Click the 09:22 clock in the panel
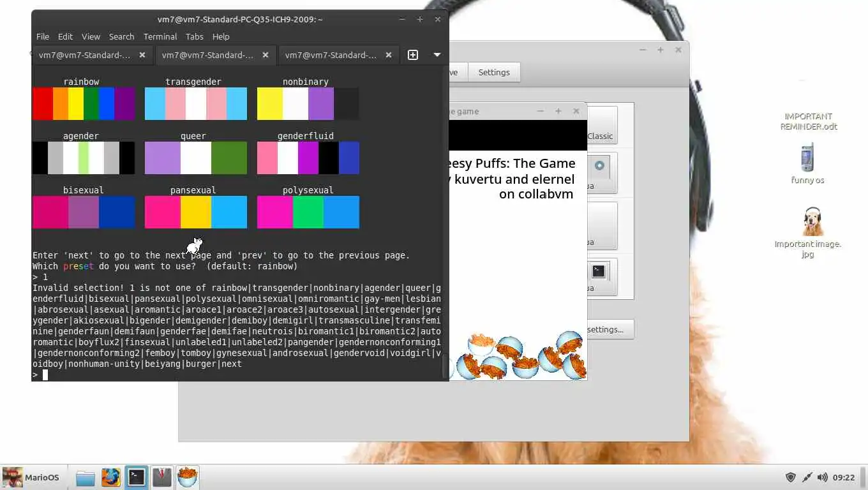Viewport: 868px width, 490px height. [844, 477]
